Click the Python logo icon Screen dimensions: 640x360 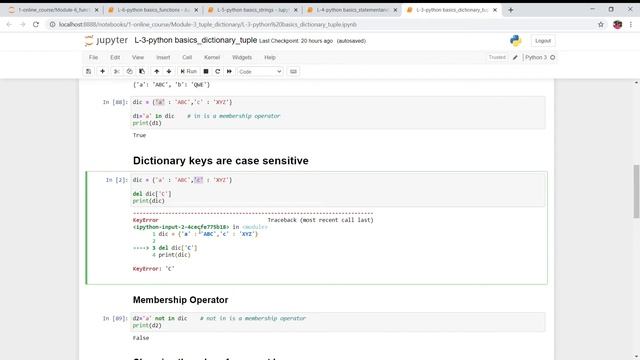coord(516,40)
